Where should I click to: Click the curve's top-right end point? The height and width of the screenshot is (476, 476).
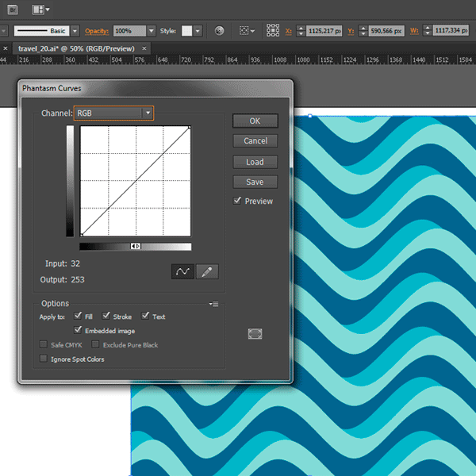190,128
